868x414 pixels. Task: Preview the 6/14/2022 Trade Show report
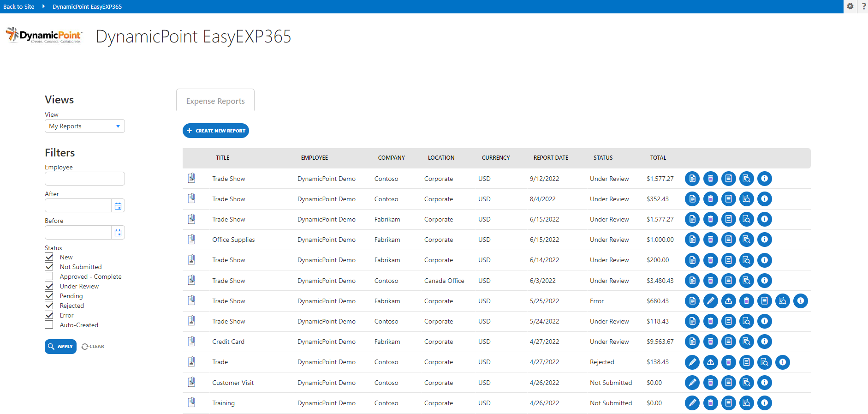click(746, 260)
